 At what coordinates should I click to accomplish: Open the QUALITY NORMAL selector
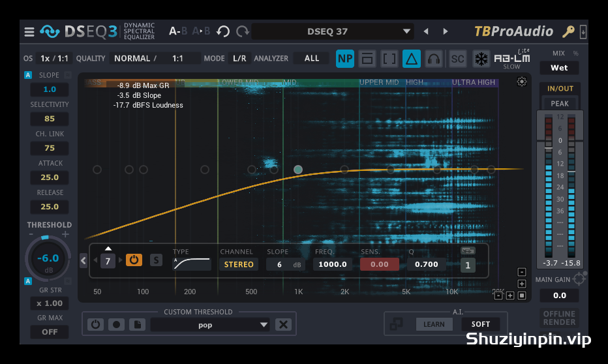[x=155, y=59]
